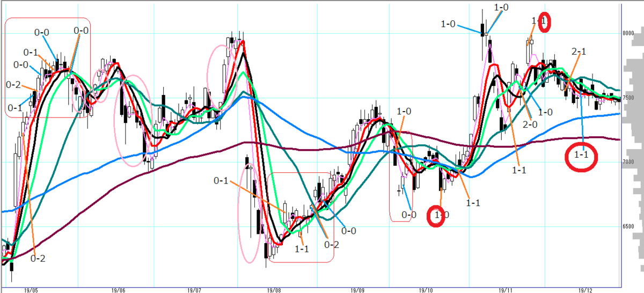Click the 7500 price axis label
644x293 pixels.
point(628,98)
